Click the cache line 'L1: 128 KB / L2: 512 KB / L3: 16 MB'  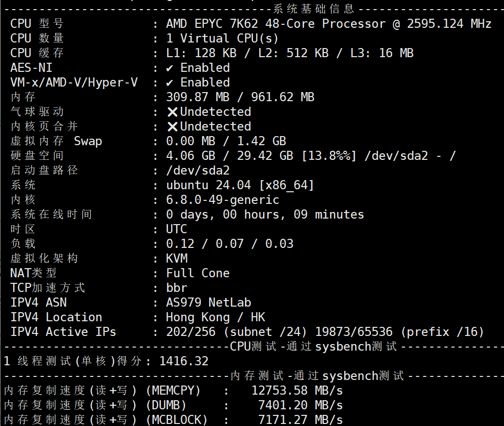[290, 53]
